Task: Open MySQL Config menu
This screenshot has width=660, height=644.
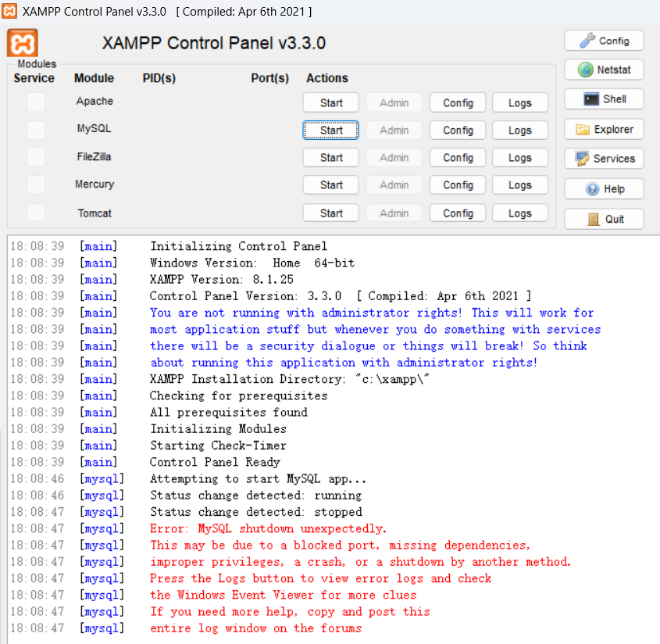Action: (458, 131)
